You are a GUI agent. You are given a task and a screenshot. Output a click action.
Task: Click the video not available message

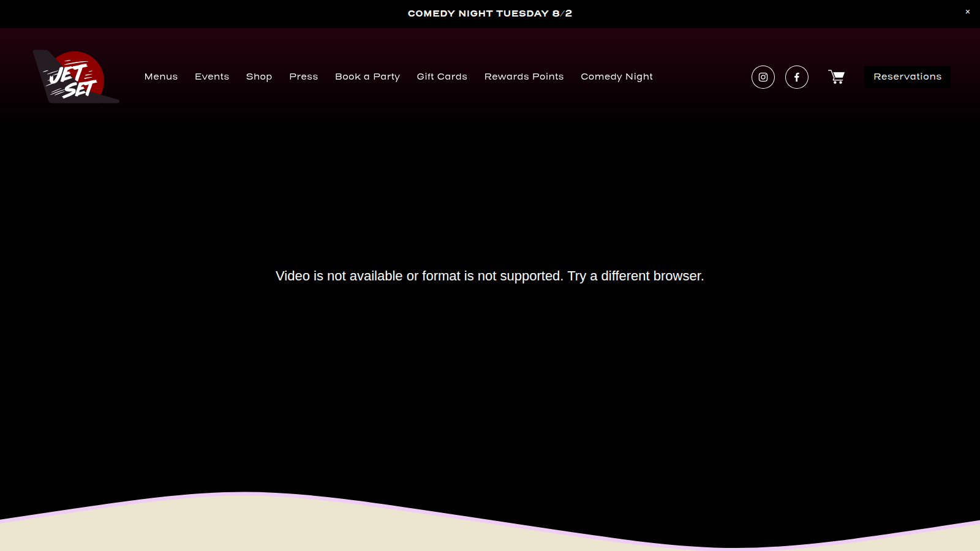490,276
